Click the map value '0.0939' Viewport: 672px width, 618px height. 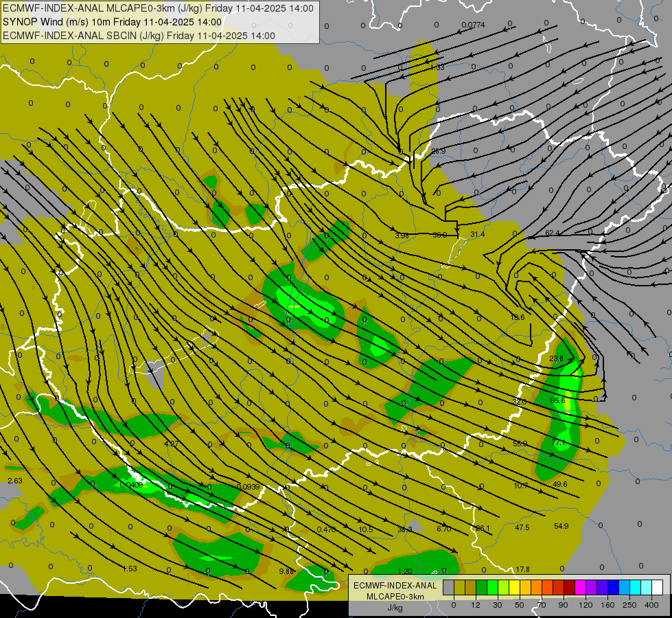coord(248,487)
